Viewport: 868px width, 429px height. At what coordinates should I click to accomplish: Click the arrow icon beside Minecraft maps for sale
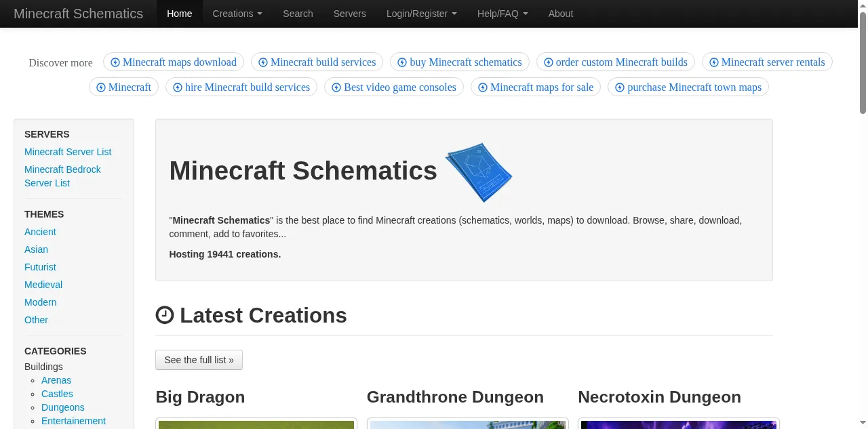[483, 87]
